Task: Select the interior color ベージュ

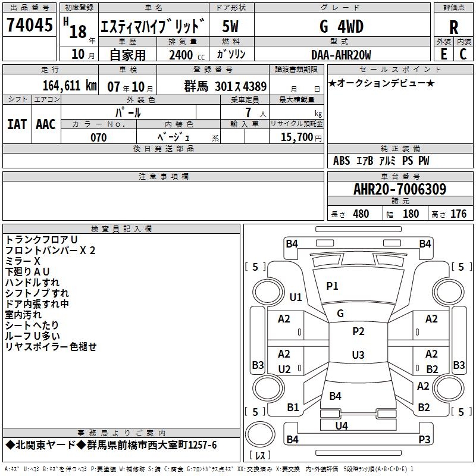Action: 174,137
